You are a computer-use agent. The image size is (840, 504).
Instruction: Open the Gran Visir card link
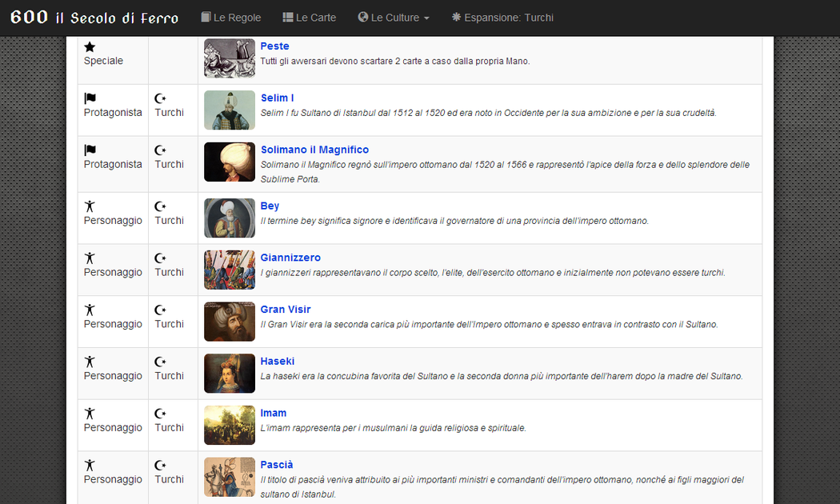(286, 310)
